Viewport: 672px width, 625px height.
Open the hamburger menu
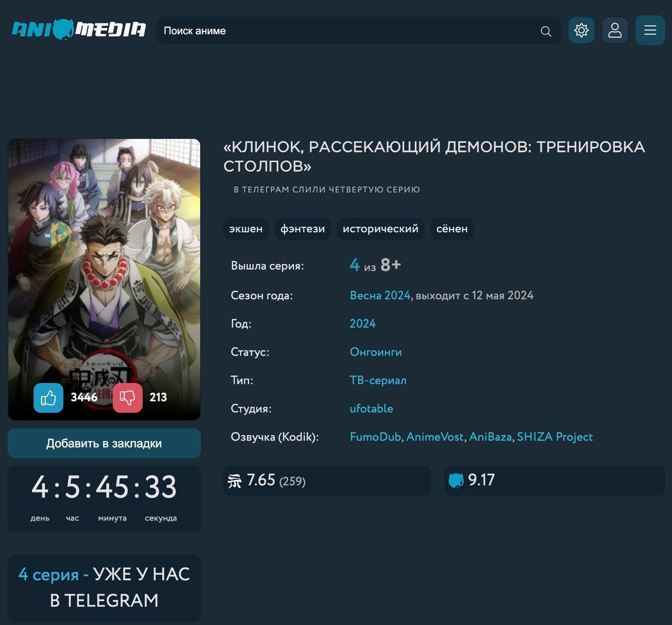point(650,30)
